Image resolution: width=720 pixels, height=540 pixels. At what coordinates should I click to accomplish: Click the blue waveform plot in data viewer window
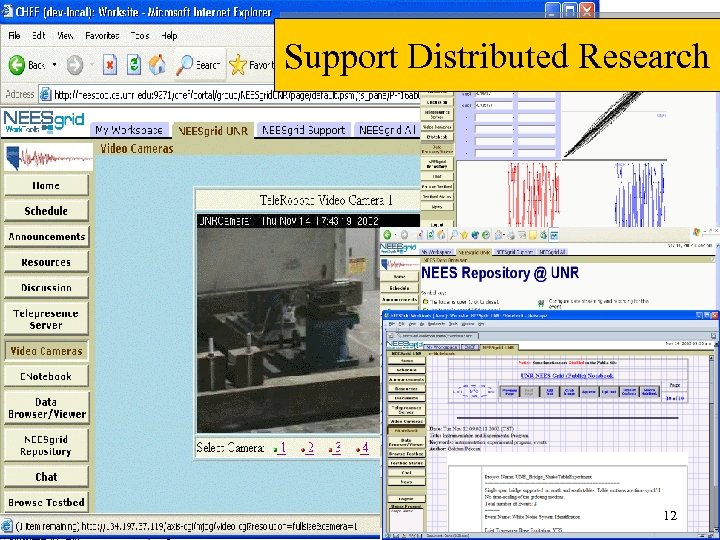click(640, 194)
